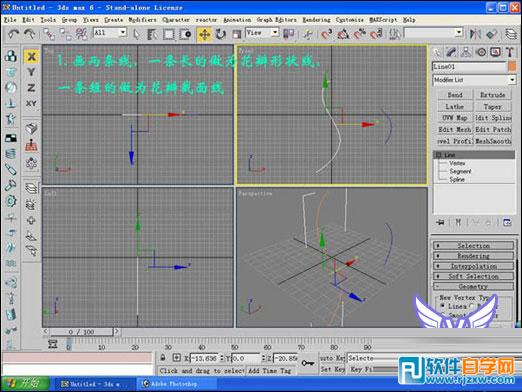Expand the Selection rollout
The width and height of the screenshot is (522, 392).
point(473,246)
